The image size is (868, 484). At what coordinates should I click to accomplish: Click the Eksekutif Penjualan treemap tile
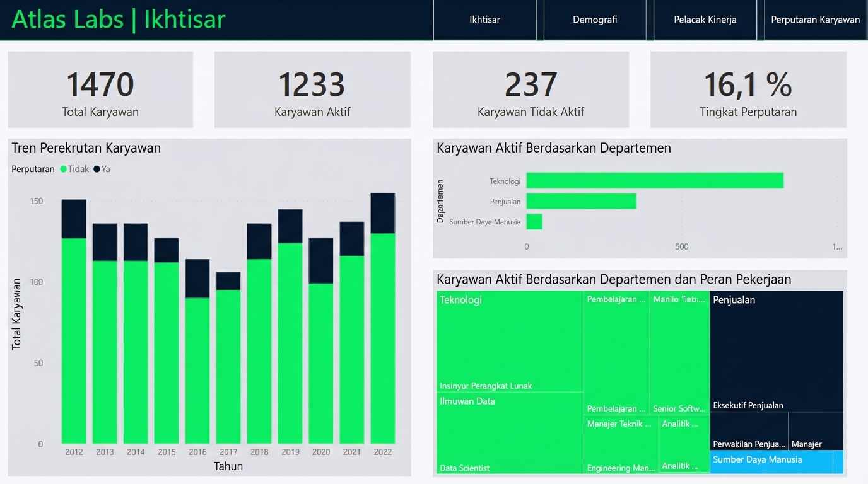point(776,353)
